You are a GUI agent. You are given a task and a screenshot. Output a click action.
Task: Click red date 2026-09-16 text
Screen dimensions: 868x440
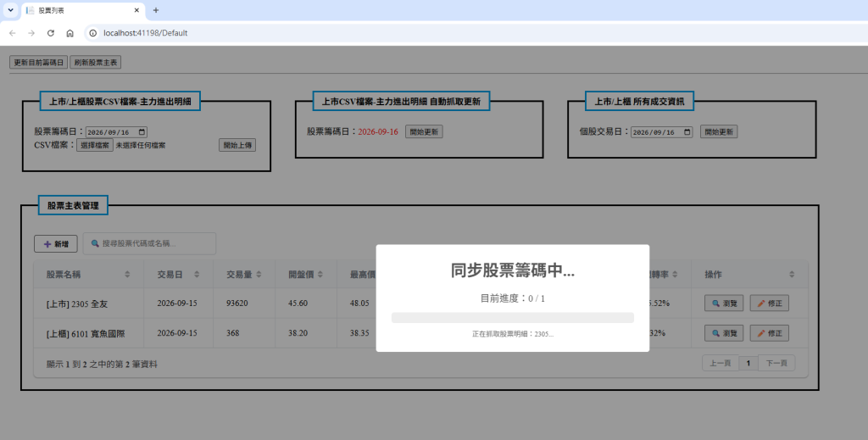(x=378, y=132)
